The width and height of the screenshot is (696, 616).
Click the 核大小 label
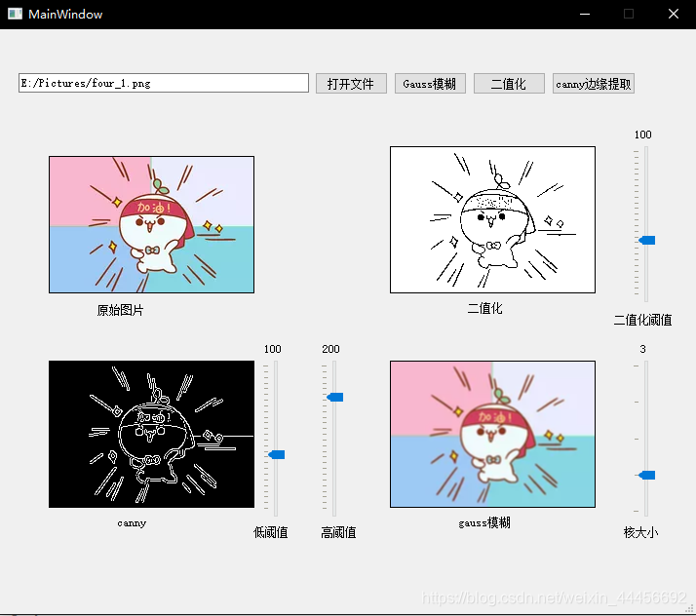tap(640, 532)
